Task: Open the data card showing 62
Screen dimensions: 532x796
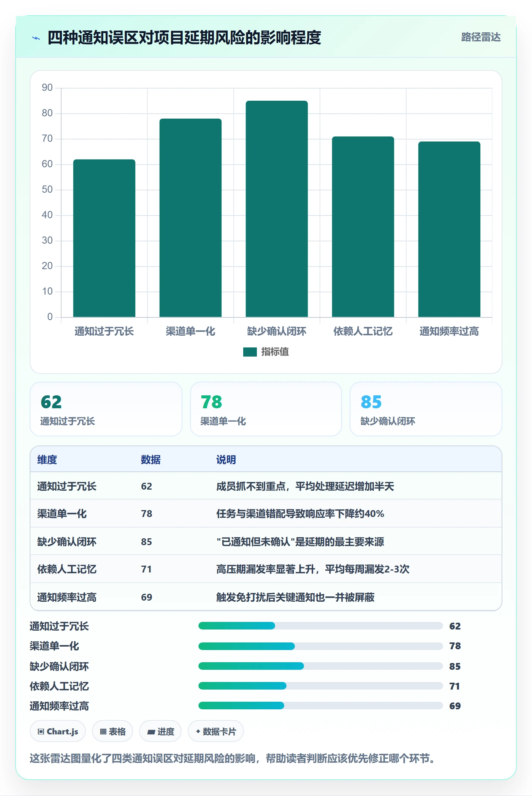Action: [x=106, y=409]
